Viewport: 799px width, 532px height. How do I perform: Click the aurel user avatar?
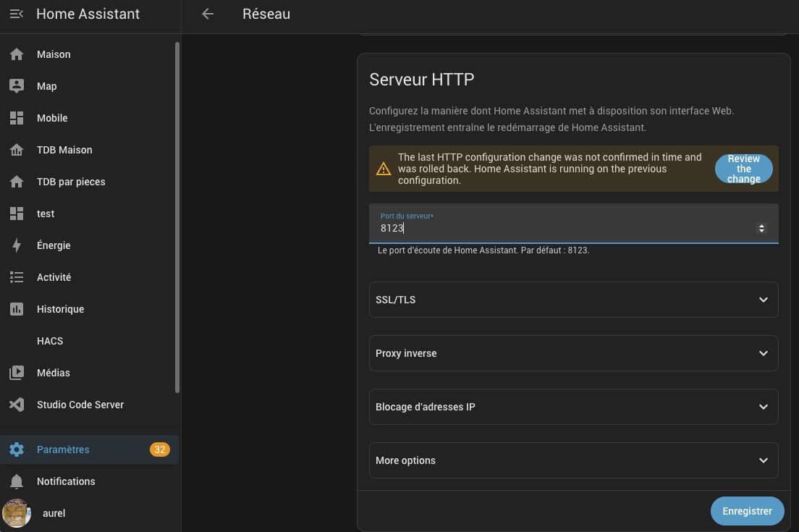coord(17,513)
